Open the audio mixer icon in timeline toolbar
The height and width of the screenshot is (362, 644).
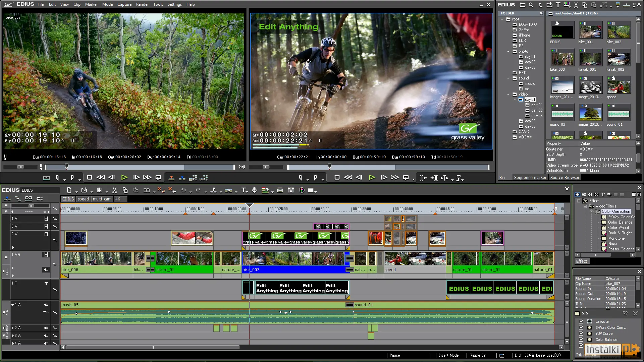point(291,190)
